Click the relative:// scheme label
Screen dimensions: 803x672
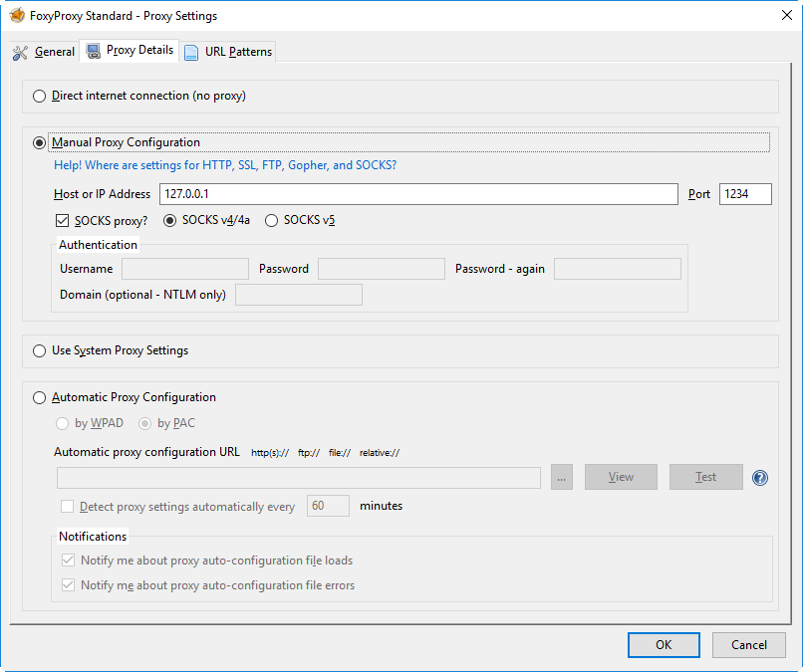click(380, 453)
